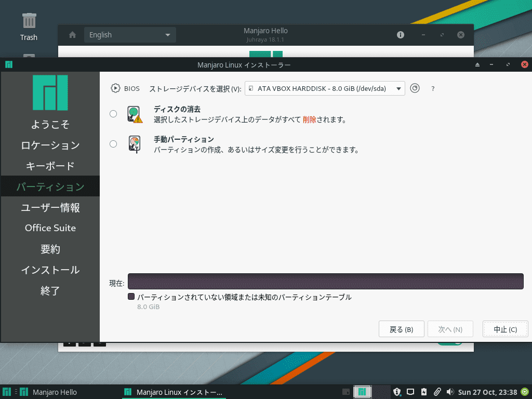Click the unpartitioned space legend checkbox
Screen dimensions: 532x399
click(x=131, y=296)
